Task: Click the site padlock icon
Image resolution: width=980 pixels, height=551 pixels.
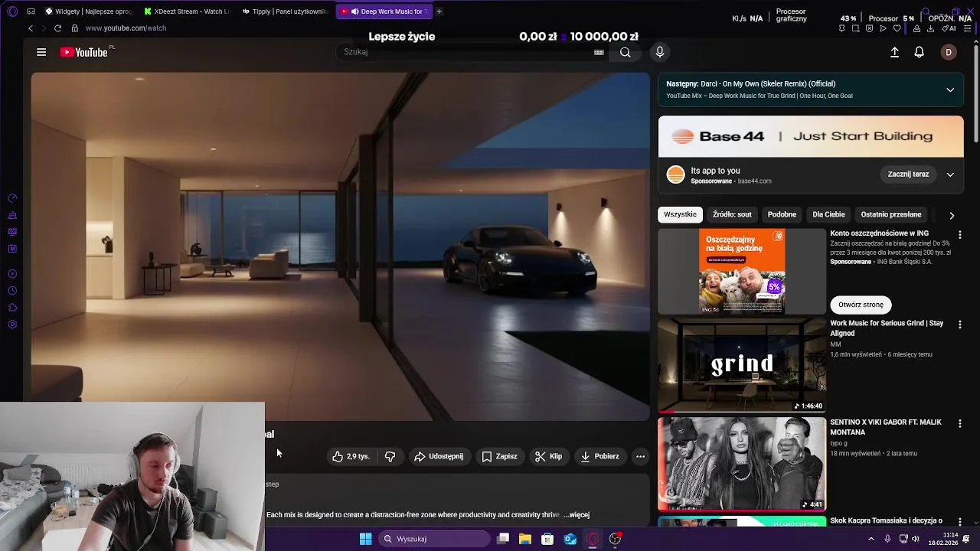Action: pyautogui.click(x=74, y=28)
